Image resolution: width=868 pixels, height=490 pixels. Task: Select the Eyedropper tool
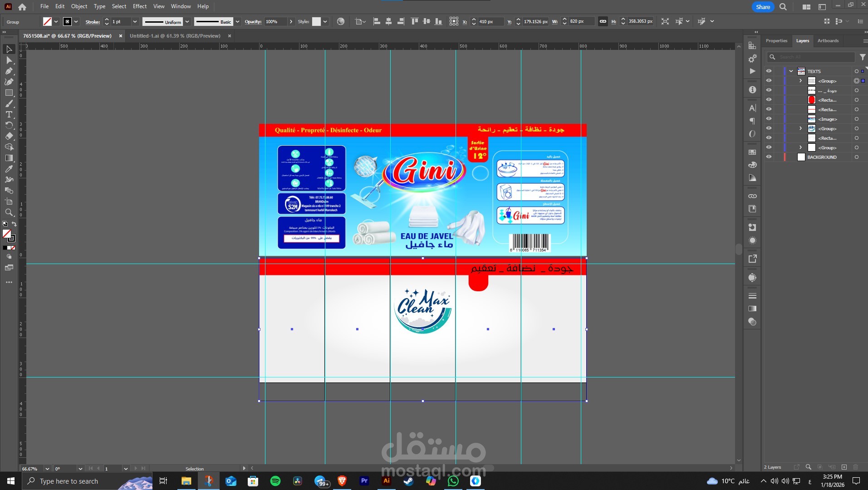(9, 169)
